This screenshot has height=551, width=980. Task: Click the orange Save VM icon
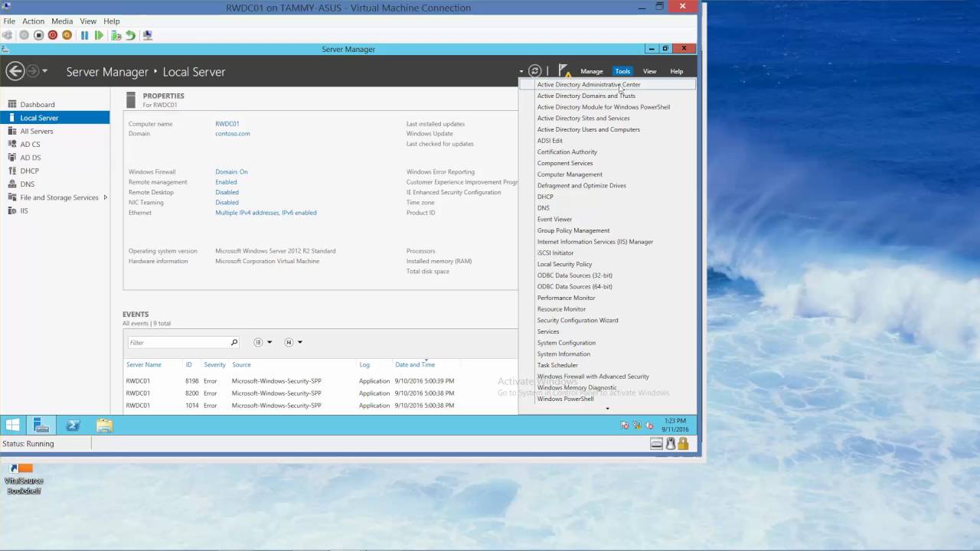[67, 35]
